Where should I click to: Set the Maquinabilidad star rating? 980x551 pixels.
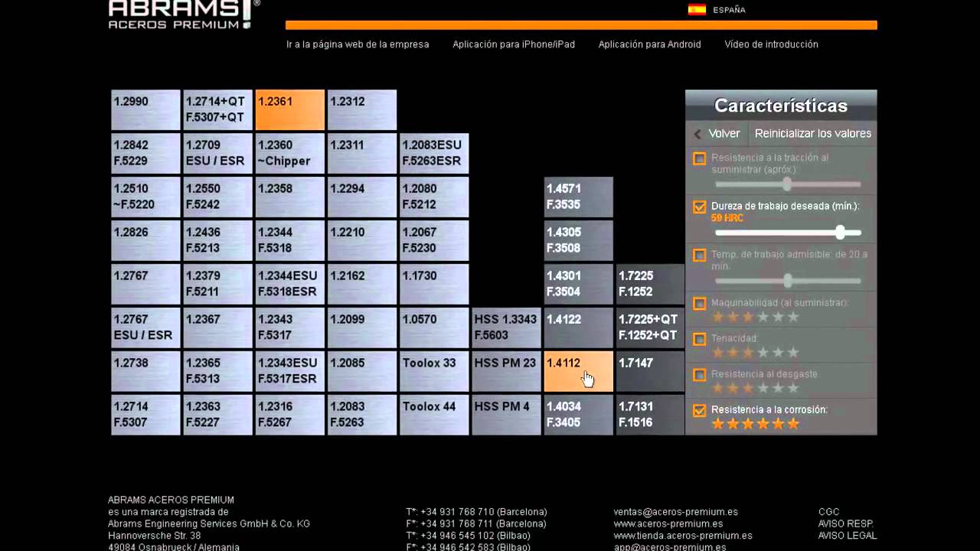[756, 317]
